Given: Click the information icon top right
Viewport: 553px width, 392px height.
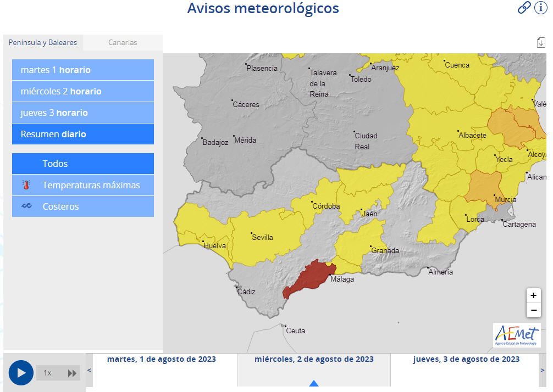Looking at the screenshot, I should point(541,9).
